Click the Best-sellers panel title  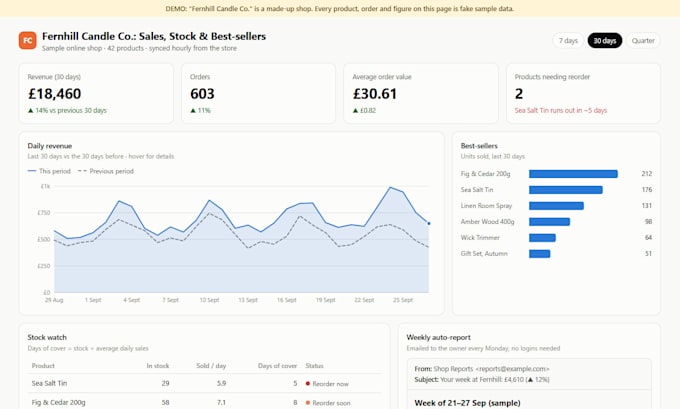point(479,146)
